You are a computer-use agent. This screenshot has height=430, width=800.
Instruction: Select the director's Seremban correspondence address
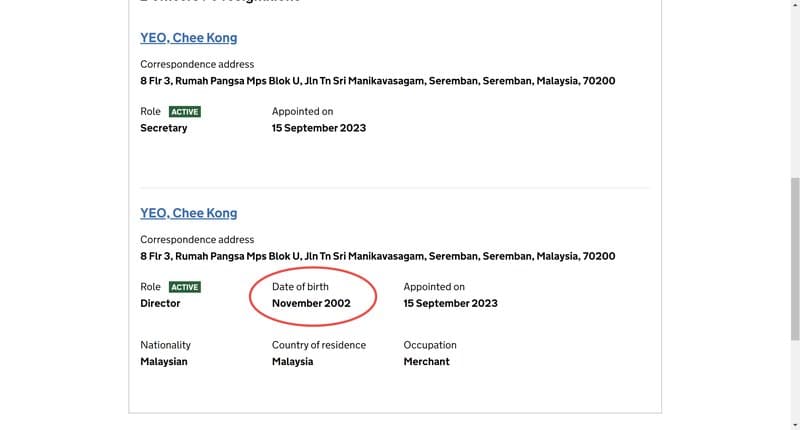click(378, 256)
